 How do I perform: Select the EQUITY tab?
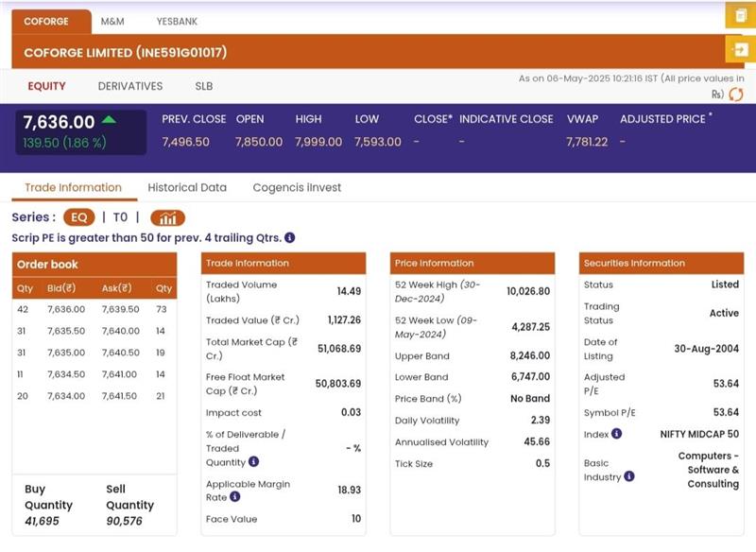click(x=46, y=86)
